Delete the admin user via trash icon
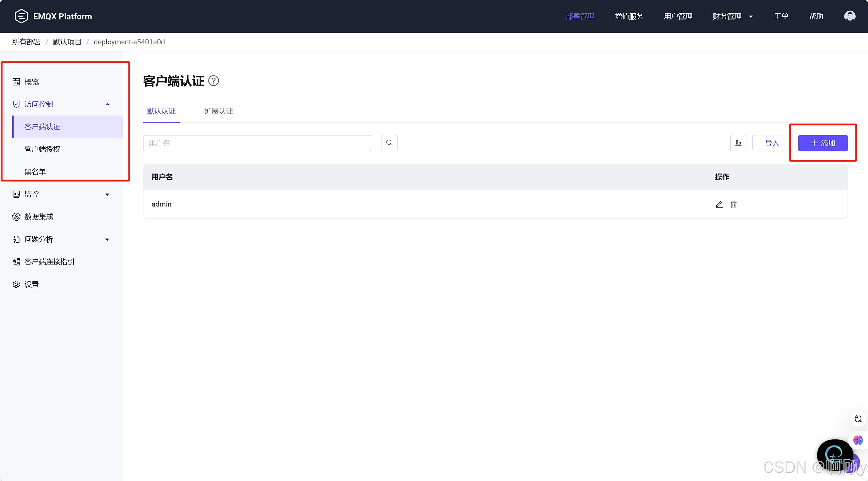This screenshot has width=868, height=481. pos(733,204)
